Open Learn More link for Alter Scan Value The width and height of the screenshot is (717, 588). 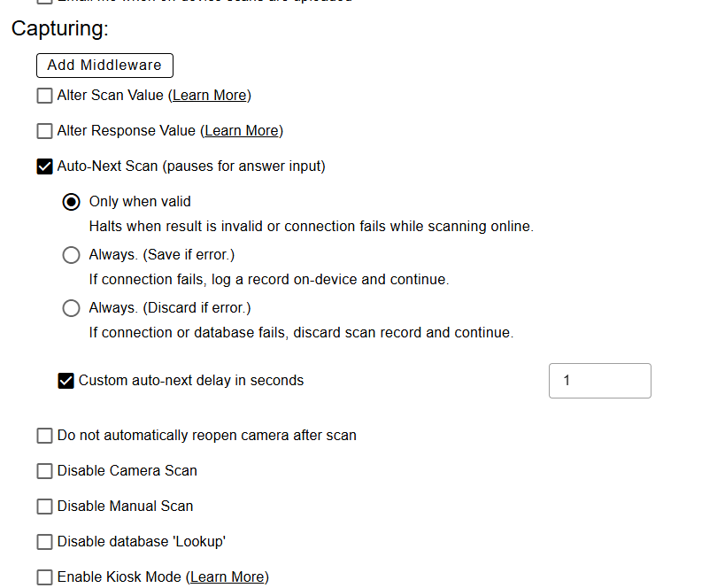pos(210,95)
